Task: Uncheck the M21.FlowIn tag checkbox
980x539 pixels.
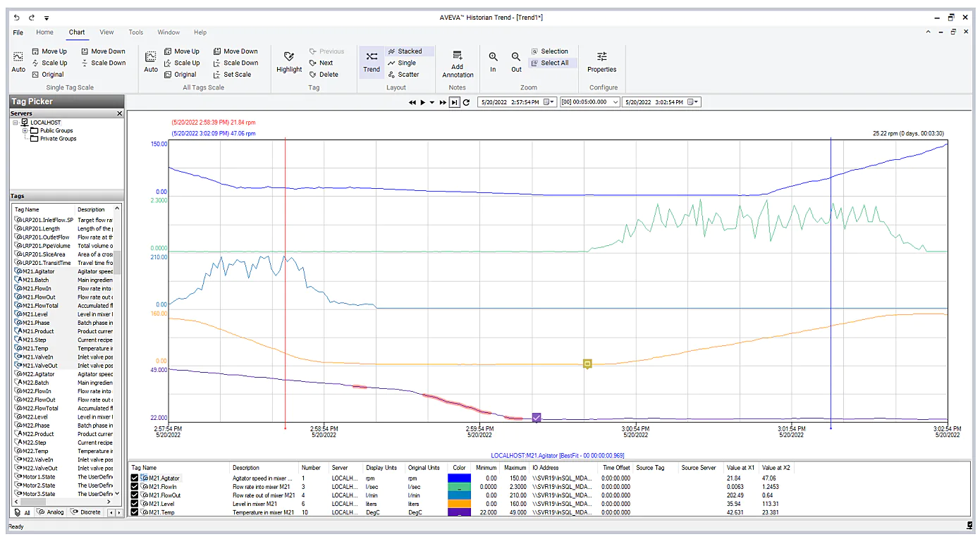Action: point(135,486)
